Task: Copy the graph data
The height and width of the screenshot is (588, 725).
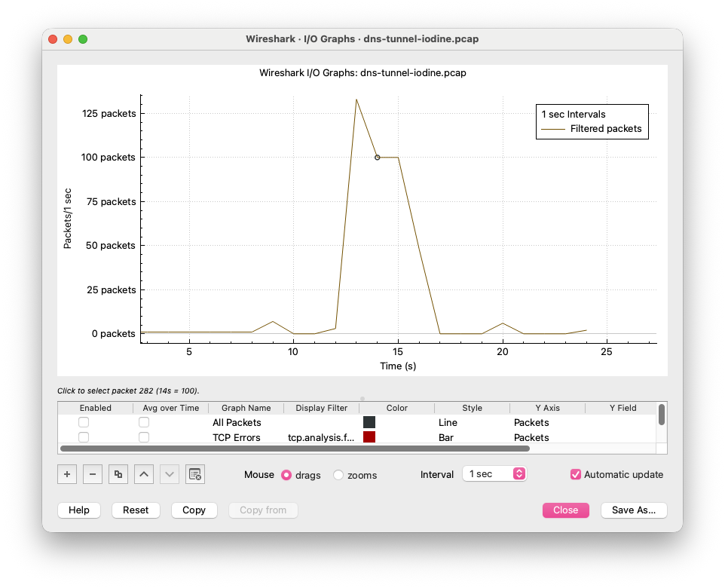Action: click(194, 510)
